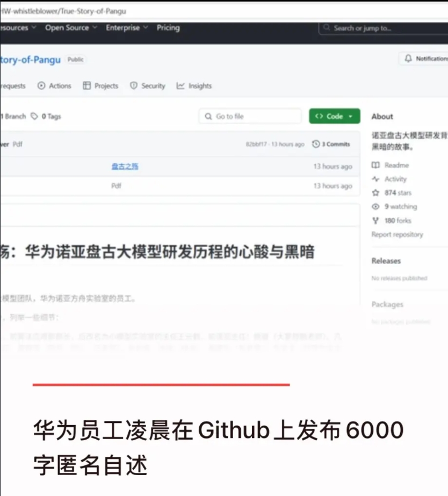Image resolution: width=448 pixels, height=496 pixels.
Task: Click the 13 hours ago time in 盘古之殇 row
Action: pos(333,166)
